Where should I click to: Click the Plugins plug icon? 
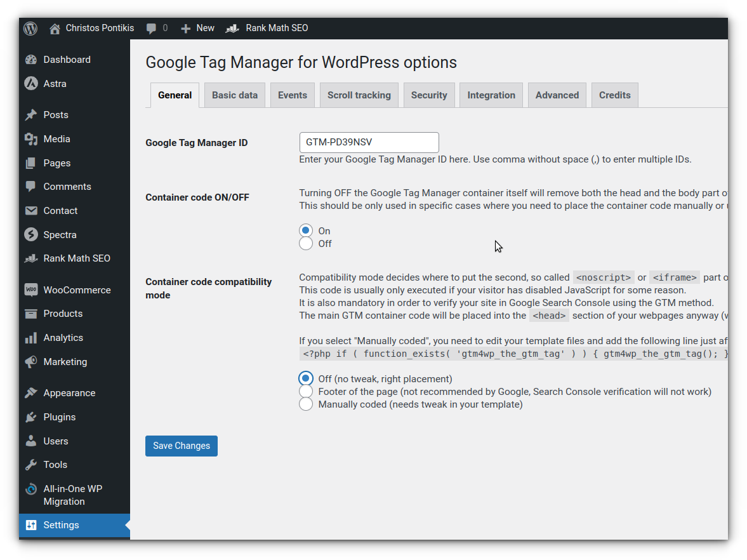coord(31,417)
